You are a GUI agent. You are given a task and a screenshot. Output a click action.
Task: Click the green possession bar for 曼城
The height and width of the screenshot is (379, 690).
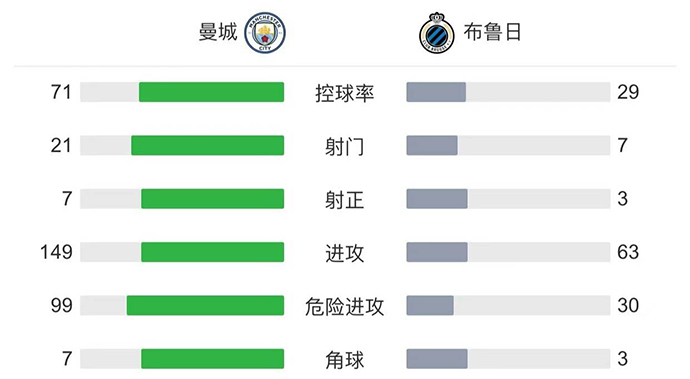pos(212,92)
